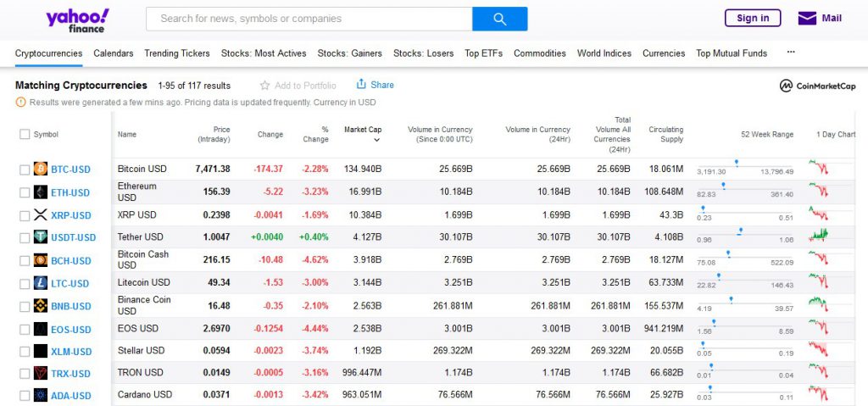Open the BNB-USD 1 day chart

[818, 303]
